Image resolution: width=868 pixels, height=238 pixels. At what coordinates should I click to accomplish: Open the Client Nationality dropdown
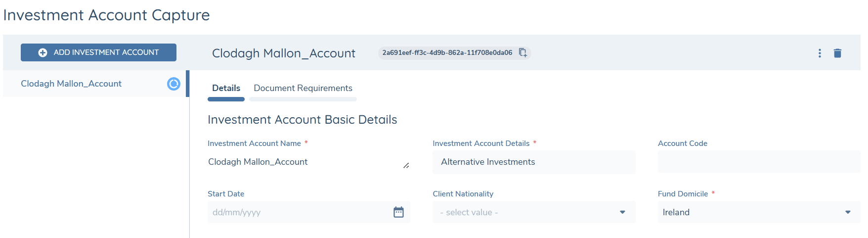(x=534, y=212)
